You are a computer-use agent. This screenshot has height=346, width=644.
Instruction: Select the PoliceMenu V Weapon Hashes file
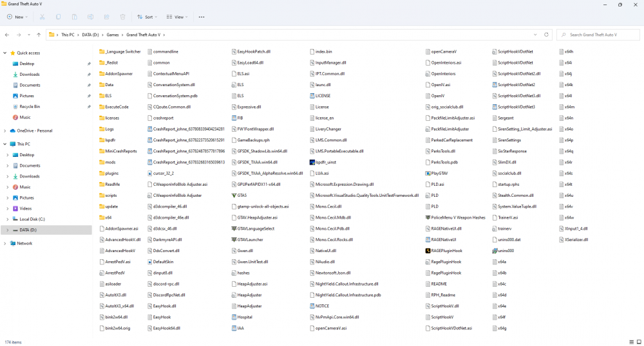[455, 217]
